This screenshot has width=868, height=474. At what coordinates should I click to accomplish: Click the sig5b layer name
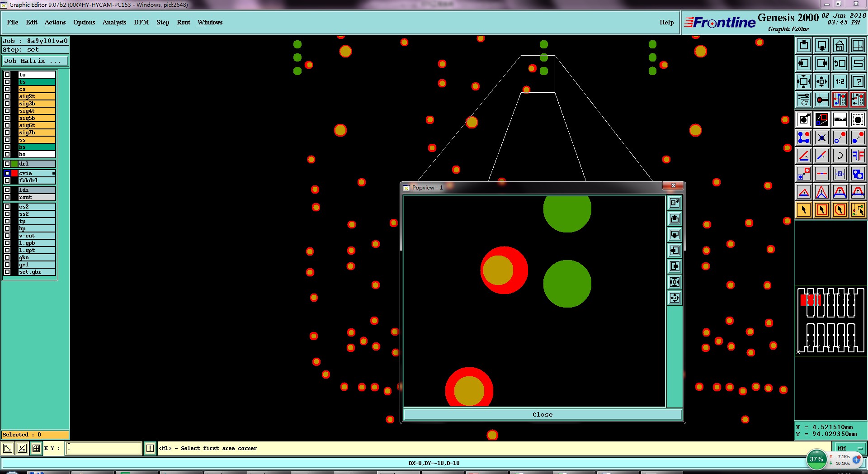(37, 118)
